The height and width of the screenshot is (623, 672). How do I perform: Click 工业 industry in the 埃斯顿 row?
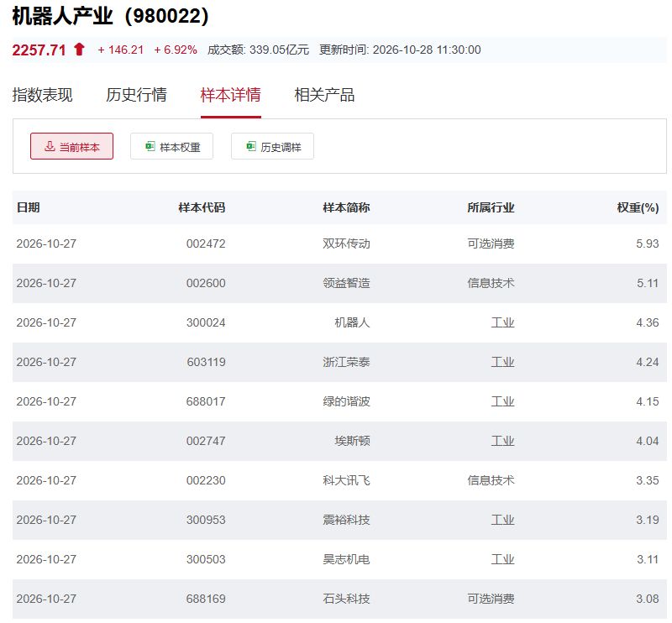coord(502,441)
